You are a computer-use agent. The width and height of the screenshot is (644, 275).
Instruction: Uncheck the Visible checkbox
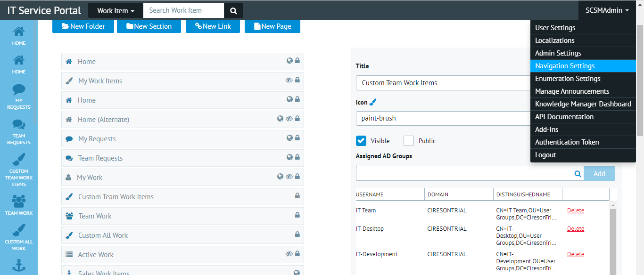(x=361, y=141)
